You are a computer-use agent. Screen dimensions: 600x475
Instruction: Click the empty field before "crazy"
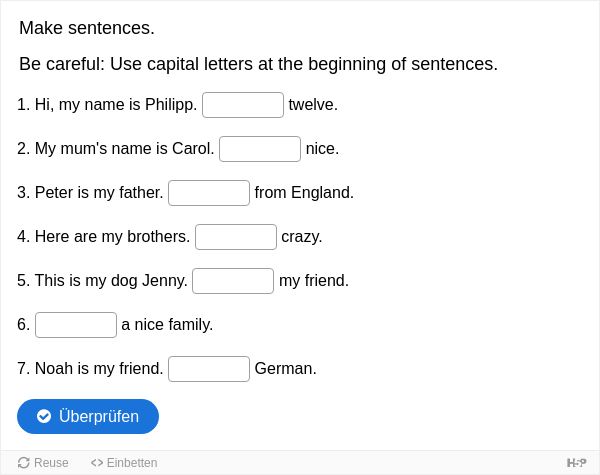(236, 237)
